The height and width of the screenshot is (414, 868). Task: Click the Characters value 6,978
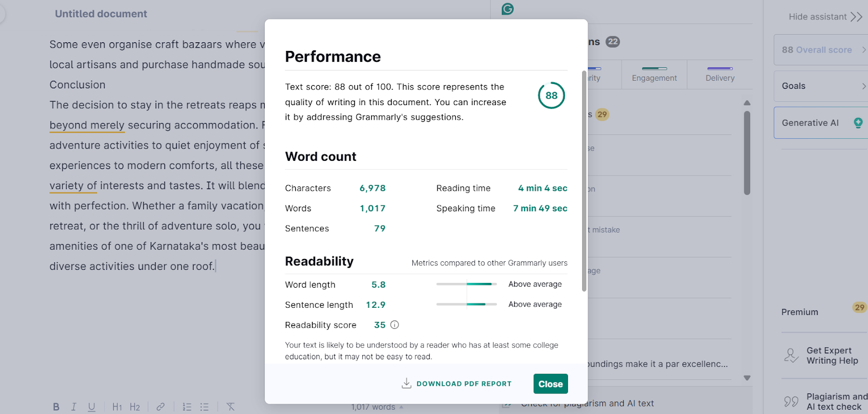pyautogui.click(x=373, y=188)
